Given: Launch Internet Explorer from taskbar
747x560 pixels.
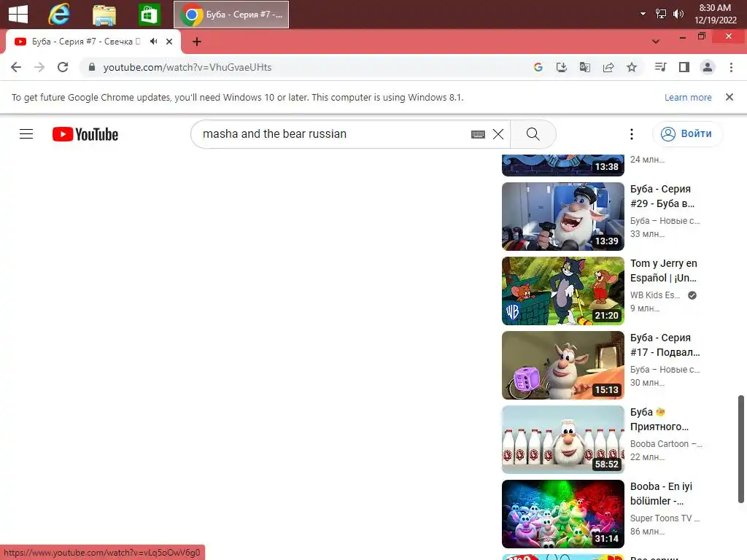Looking at the screenshot, I should 59,15.
